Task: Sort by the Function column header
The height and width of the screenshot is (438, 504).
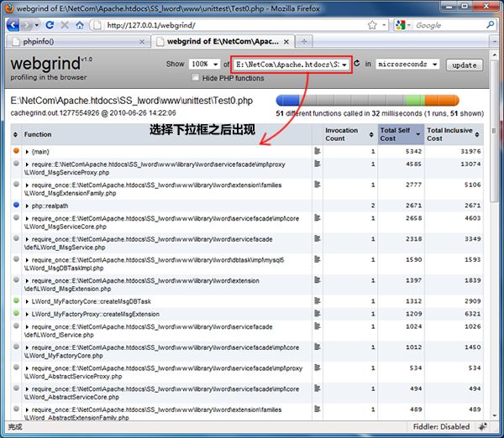Action: pos(38,134)
